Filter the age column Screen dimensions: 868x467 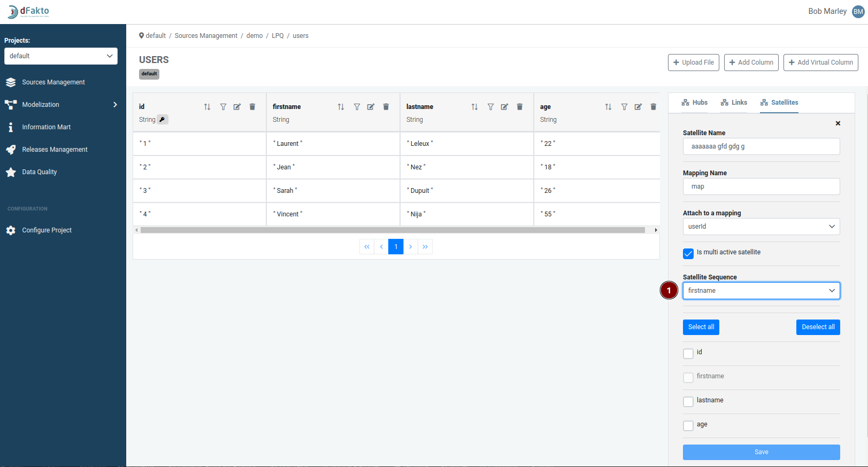pos(624,107)
